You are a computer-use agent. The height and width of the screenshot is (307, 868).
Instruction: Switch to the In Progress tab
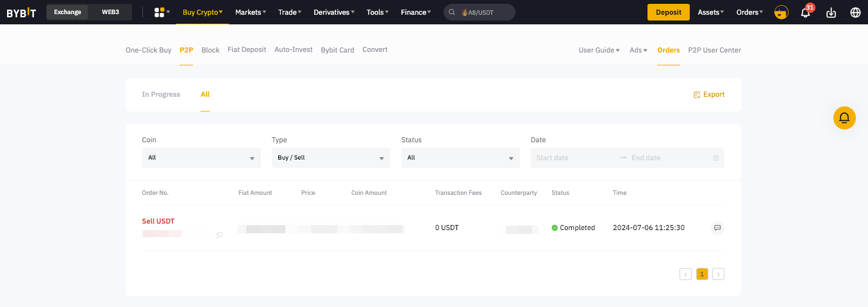[161, 95]
